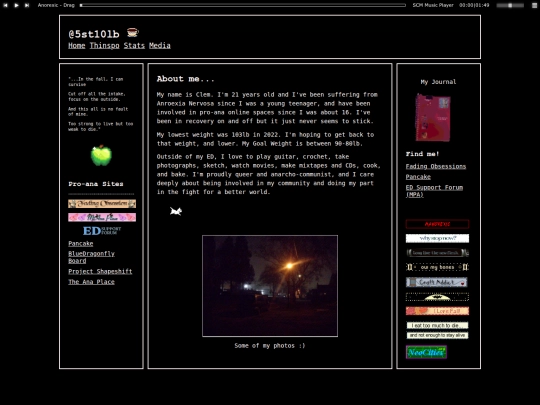Open Pancake link under Pro-ana Sites

81,243
